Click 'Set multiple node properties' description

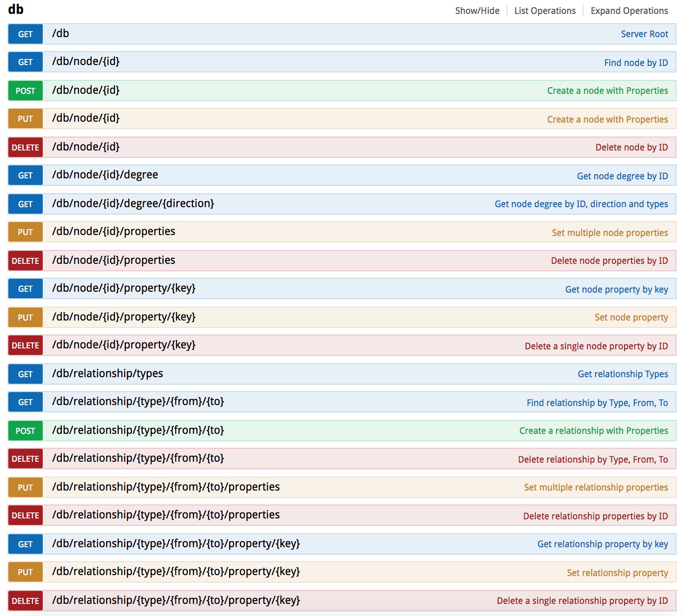point(610,233)
